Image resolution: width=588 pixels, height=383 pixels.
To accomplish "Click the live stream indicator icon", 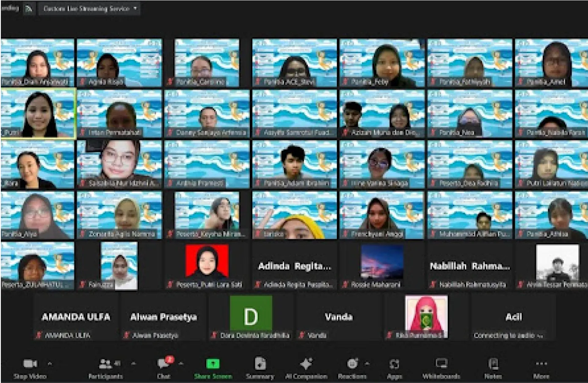I will (x=29, y=8).
